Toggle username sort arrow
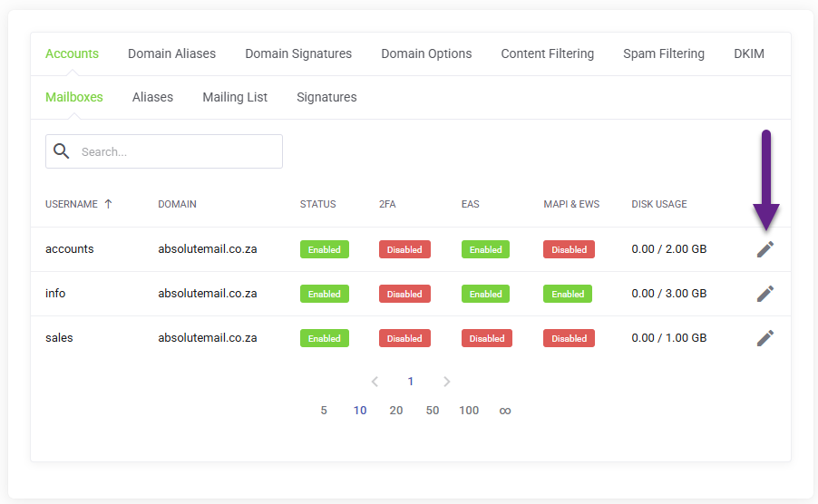818x504 pixels. pos(108,204)
